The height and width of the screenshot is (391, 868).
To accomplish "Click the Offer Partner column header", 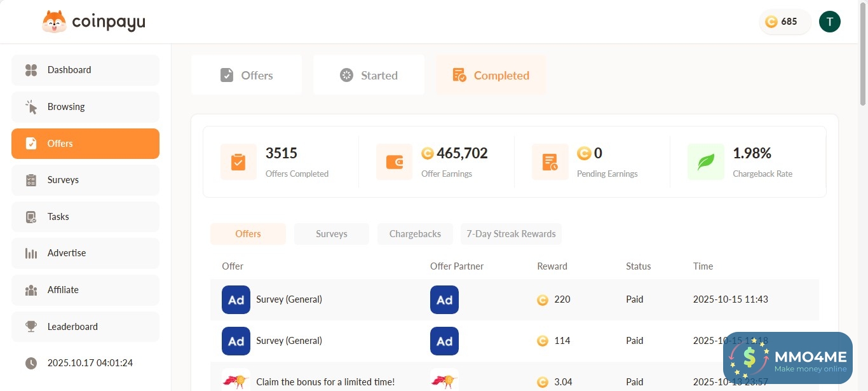I will 457,266.
